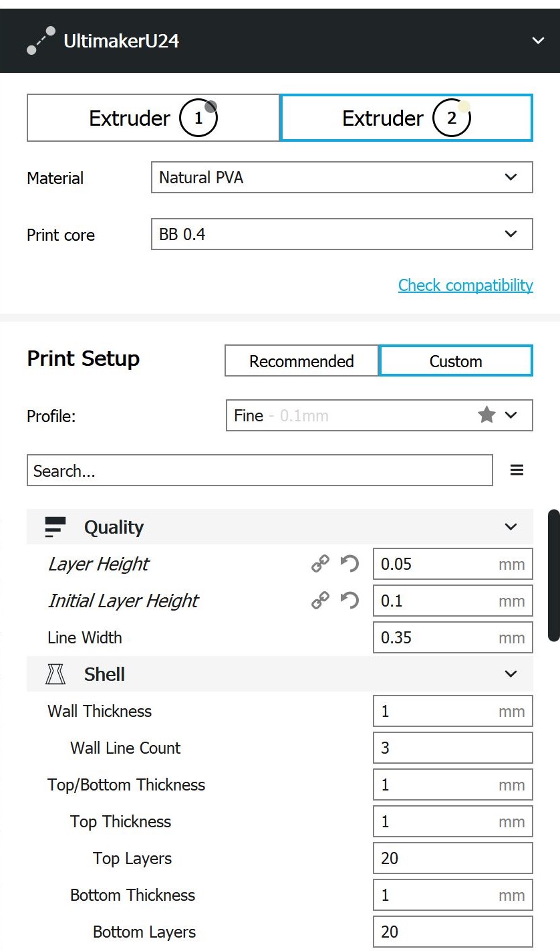560x951 pixels.
Task: Click link icon next to Layer Height
Action: point(320,564)
